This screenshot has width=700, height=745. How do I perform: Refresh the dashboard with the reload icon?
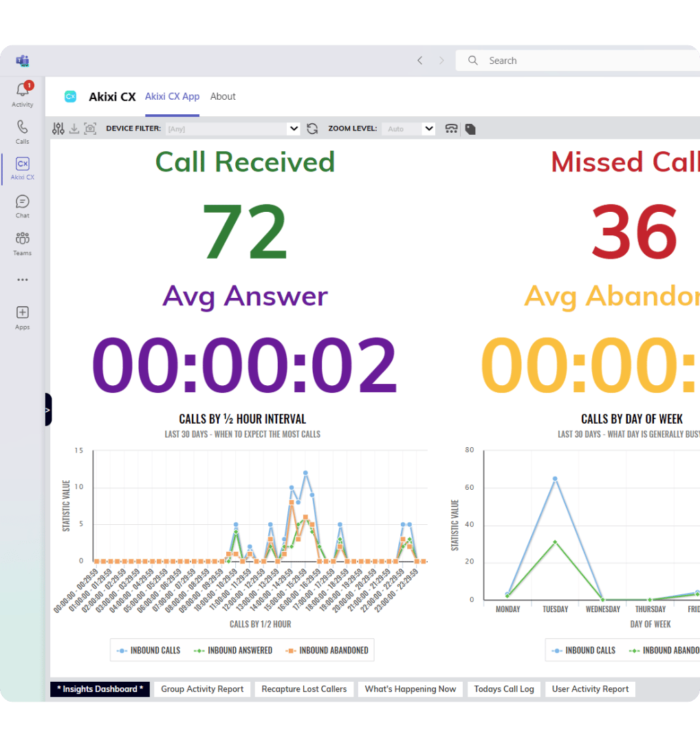312,129
